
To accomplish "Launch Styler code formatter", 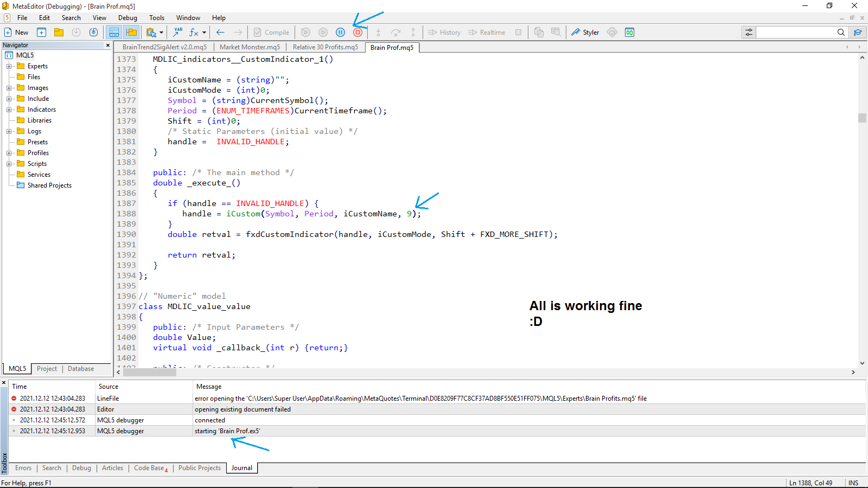I will point(585,32).
